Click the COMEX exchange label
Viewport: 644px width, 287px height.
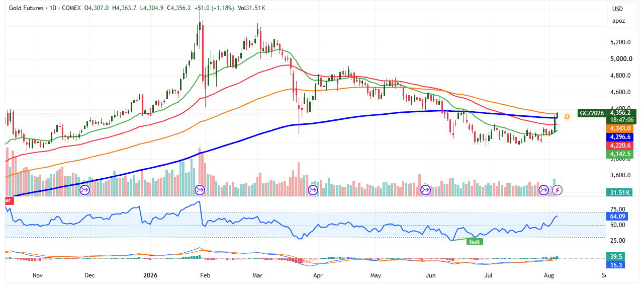(70, 9)
